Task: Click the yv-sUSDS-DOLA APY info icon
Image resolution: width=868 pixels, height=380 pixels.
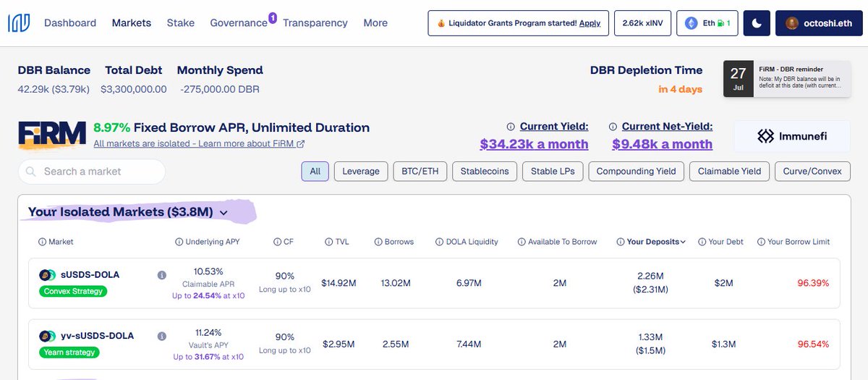Action: tap(161, 336)
